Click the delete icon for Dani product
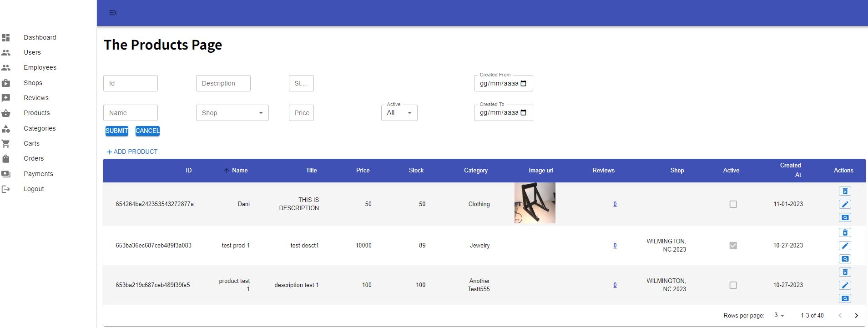 point(845,192)
